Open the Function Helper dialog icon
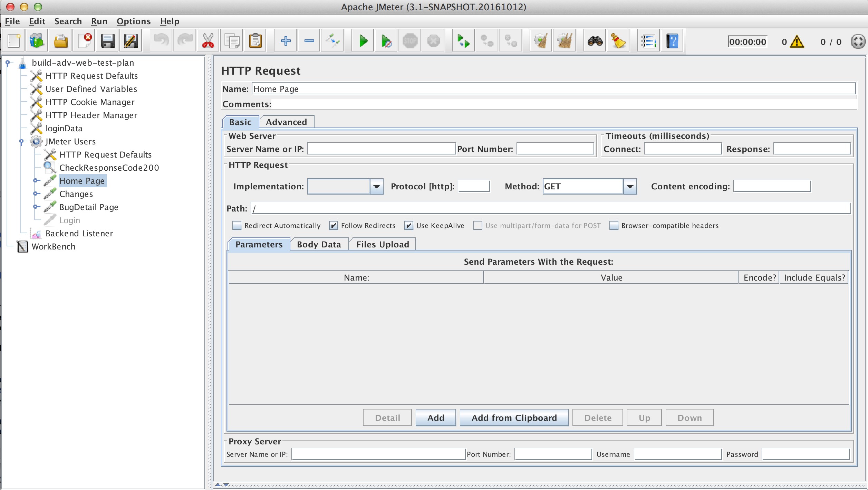The height and width of the screenshot is (490, 868). [618, 40]
